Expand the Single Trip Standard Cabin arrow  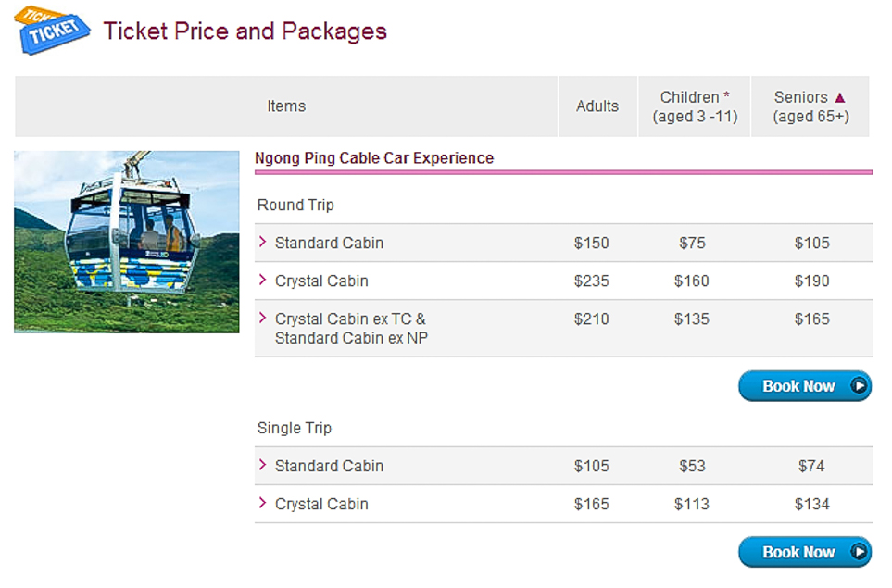point(262,465)
